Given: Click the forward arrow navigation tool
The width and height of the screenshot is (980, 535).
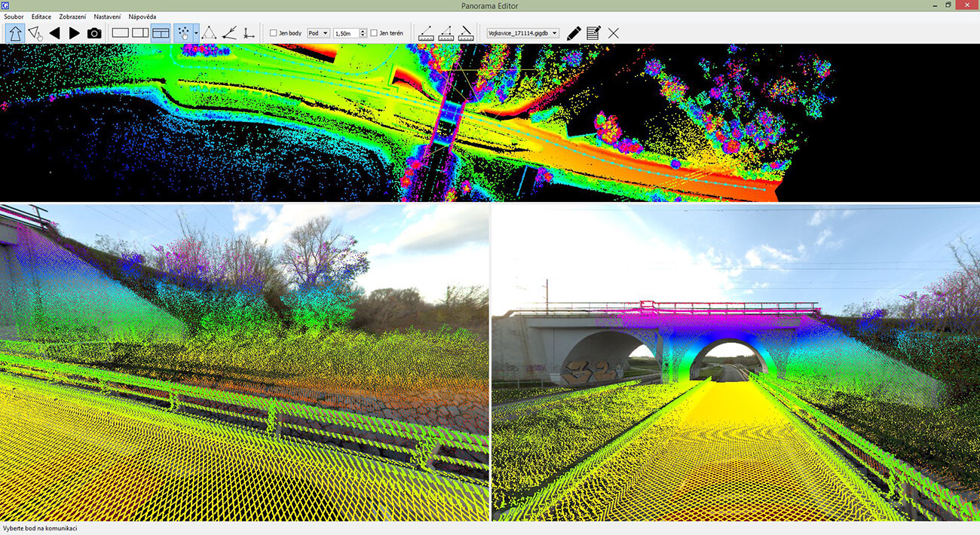Looking at the screenshot, I should coord(15,33).
